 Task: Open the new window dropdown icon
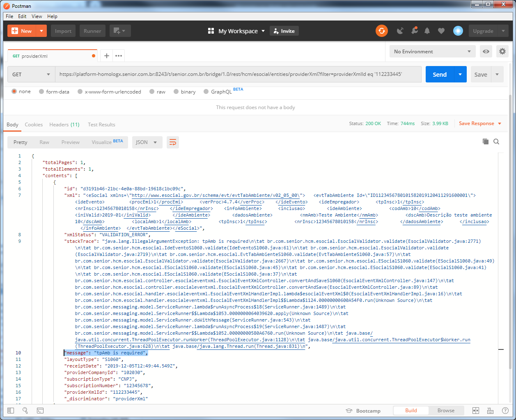pyautogui.click(x=120, y=31)
